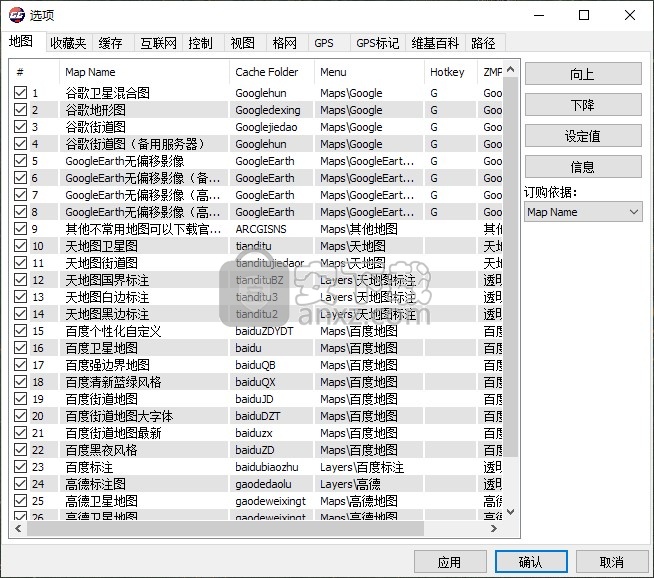The height and width of the screenshot is (578, 654).
Task: Select the 天地图街道图 map name
Action: point(101,263)
